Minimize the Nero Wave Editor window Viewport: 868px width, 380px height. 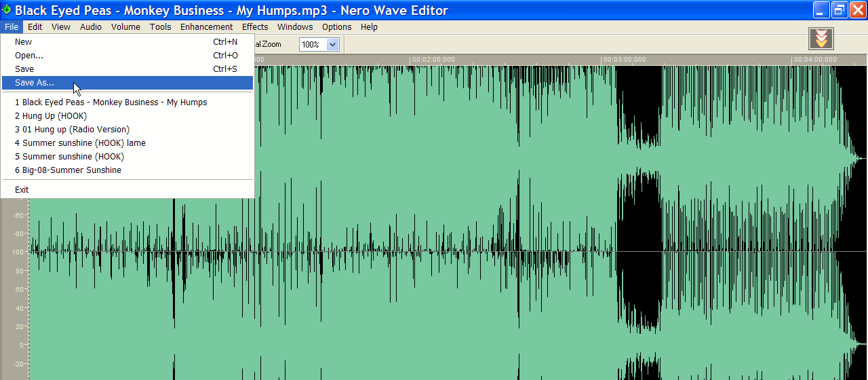pos(822,9)
